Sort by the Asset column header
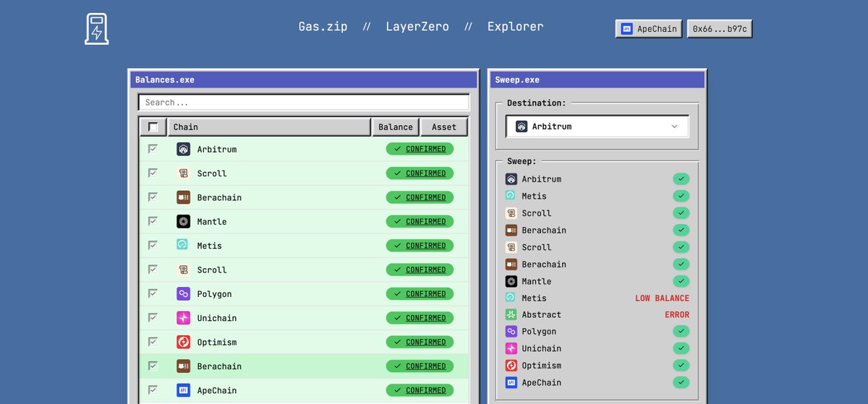This screenshot has height=404, width=868. (444, 127)
